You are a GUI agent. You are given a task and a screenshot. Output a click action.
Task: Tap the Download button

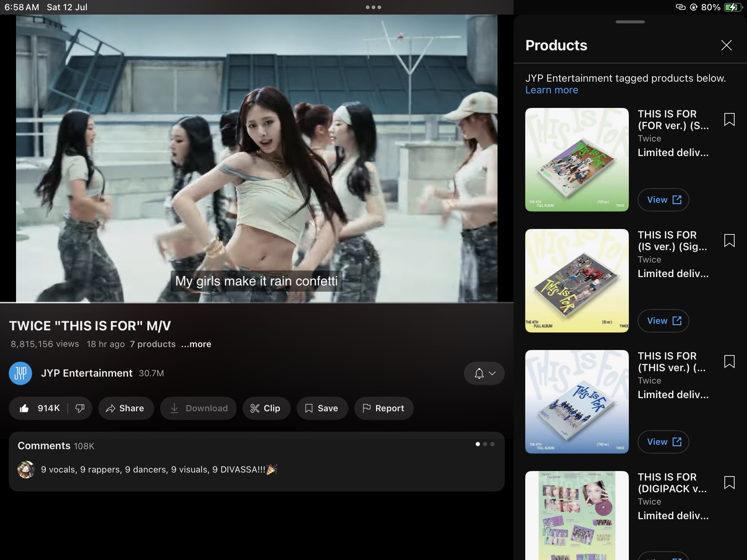click(x=199, y=408)
